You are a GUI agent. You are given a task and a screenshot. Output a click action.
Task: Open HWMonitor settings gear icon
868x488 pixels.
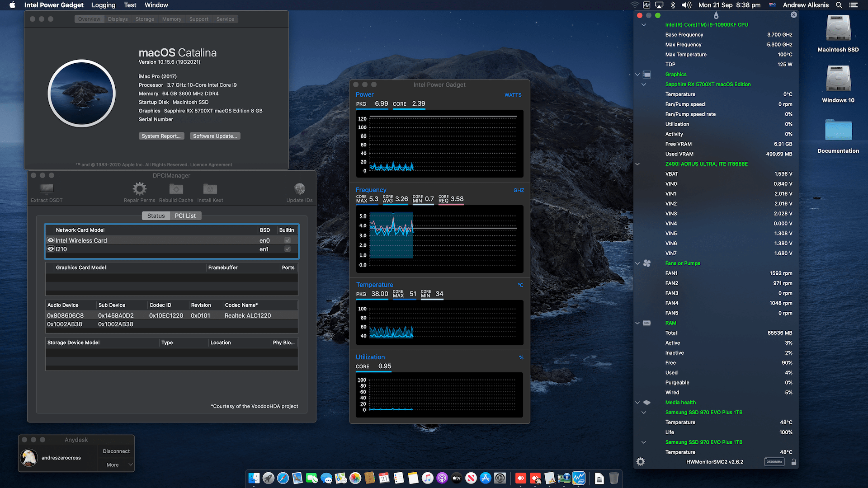pos(641,462)
